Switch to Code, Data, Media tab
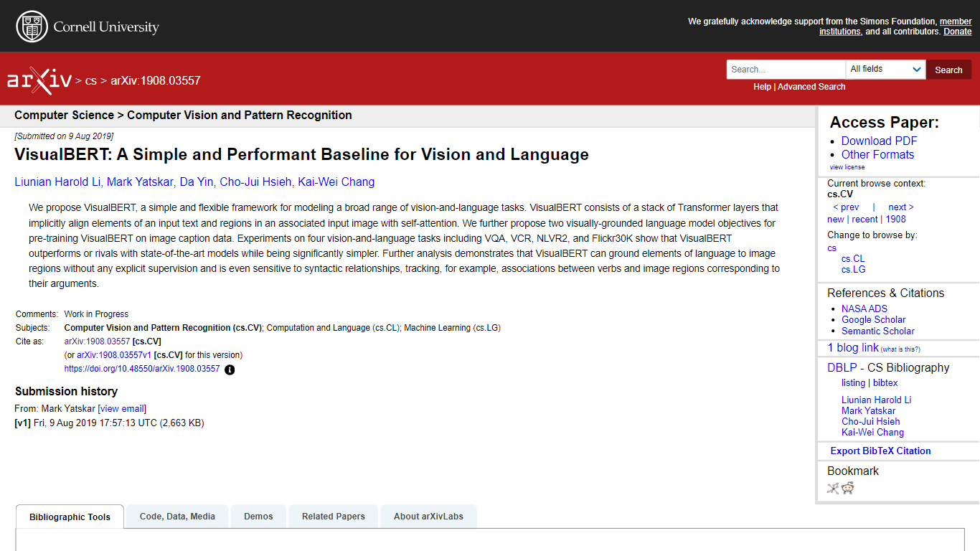The width and height of the screenshot is (980, 551). coord(177,517)
